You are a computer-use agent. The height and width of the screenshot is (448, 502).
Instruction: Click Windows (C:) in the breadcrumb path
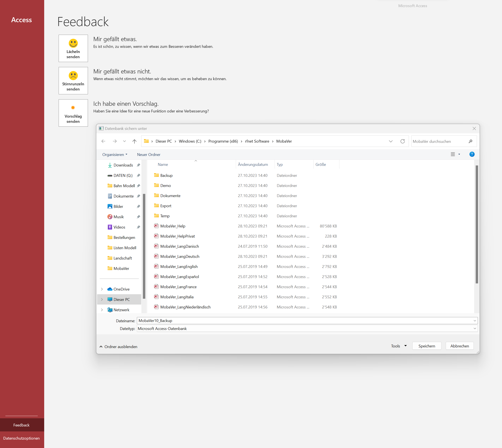click(x=190, y=141)
